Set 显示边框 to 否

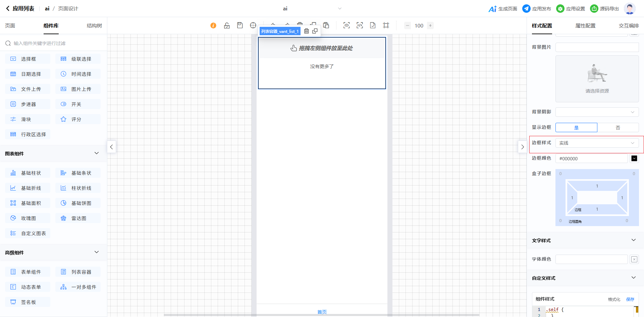[x=618, y=127]
